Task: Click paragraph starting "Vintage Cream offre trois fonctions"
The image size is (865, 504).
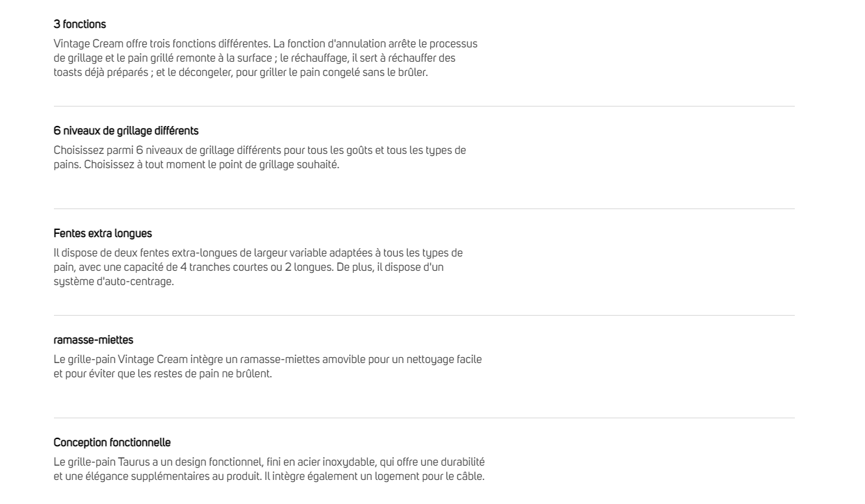Action: [265, 58]
